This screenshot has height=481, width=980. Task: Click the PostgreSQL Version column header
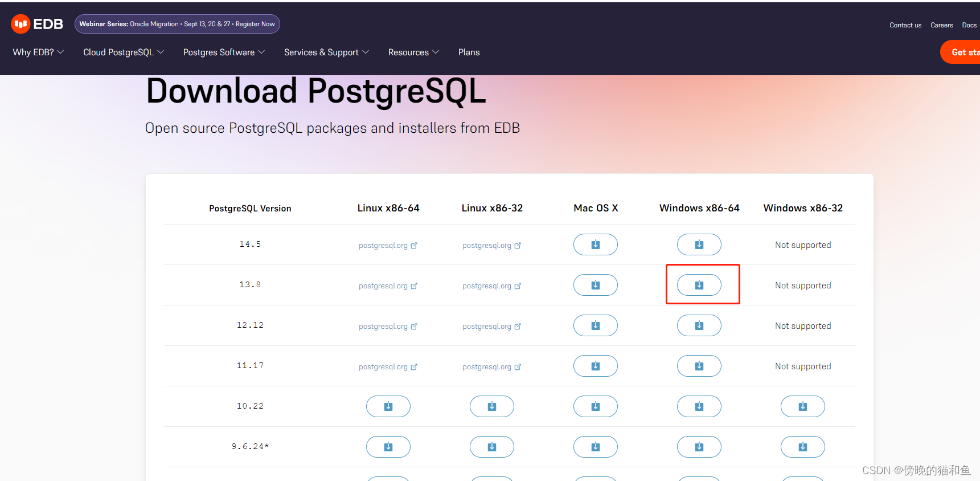[x=250, y=209]
